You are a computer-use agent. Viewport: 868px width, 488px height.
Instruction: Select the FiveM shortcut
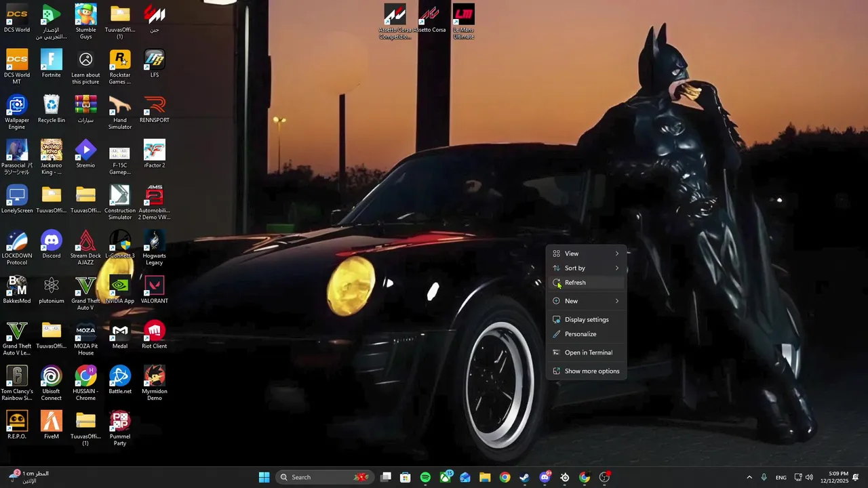(52, 425)
